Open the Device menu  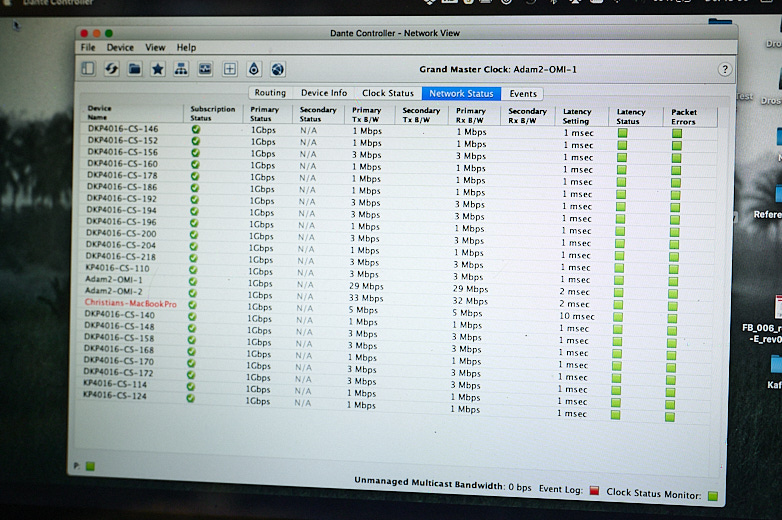tap(120, 47)
